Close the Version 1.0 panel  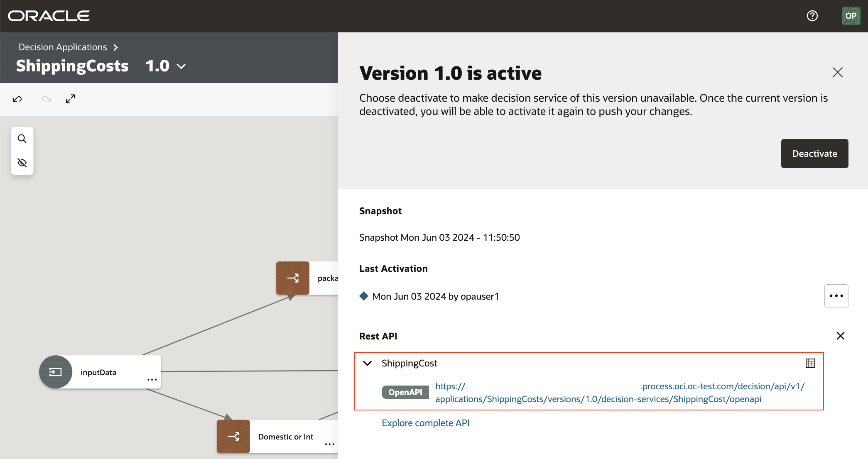pyautogui.click(x=837, y=72)
